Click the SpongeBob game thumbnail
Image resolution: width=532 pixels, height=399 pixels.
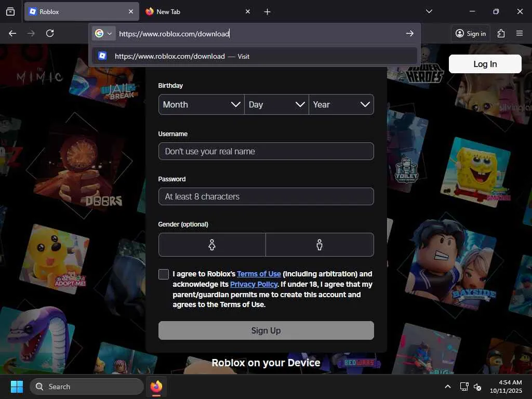(x=476, y=172)
